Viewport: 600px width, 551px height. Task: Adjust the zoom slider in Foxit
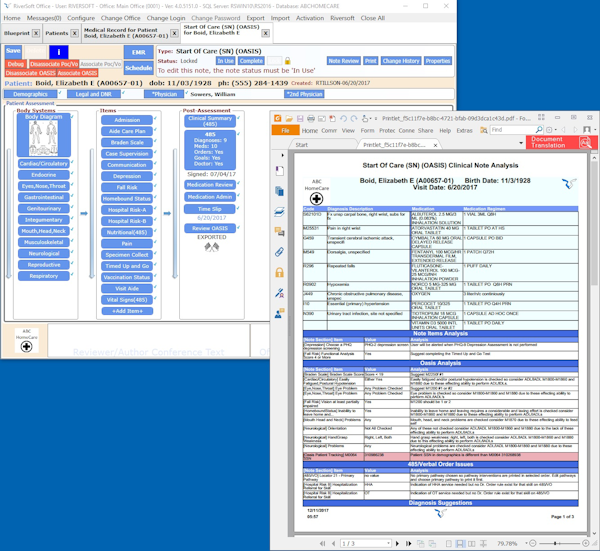click(555, 543)
